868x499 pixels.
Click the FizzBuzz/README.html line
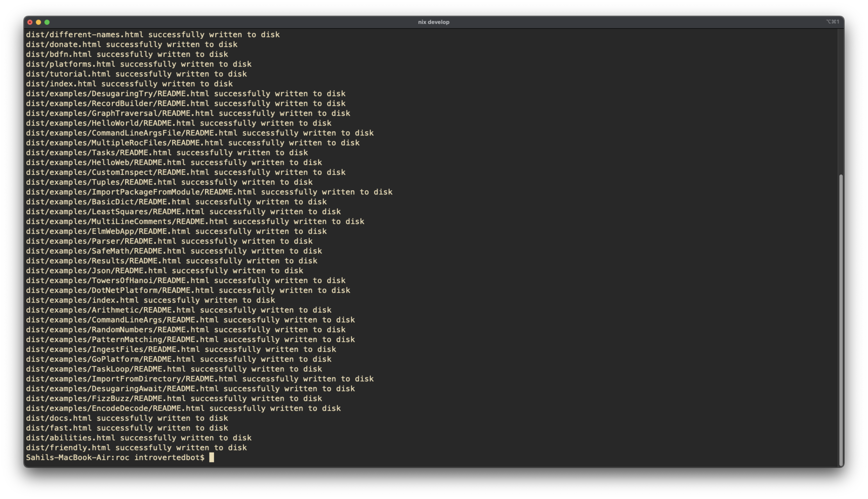click(174, 399)
